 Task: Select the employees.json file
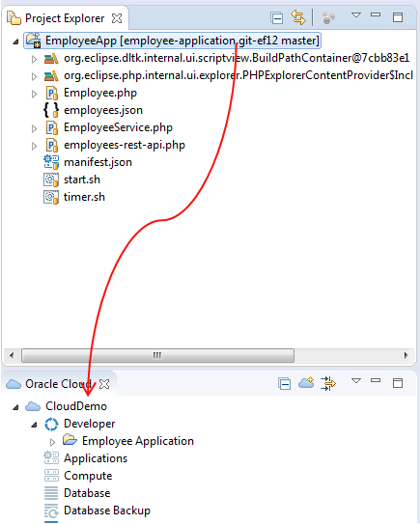tap(103, 110)
